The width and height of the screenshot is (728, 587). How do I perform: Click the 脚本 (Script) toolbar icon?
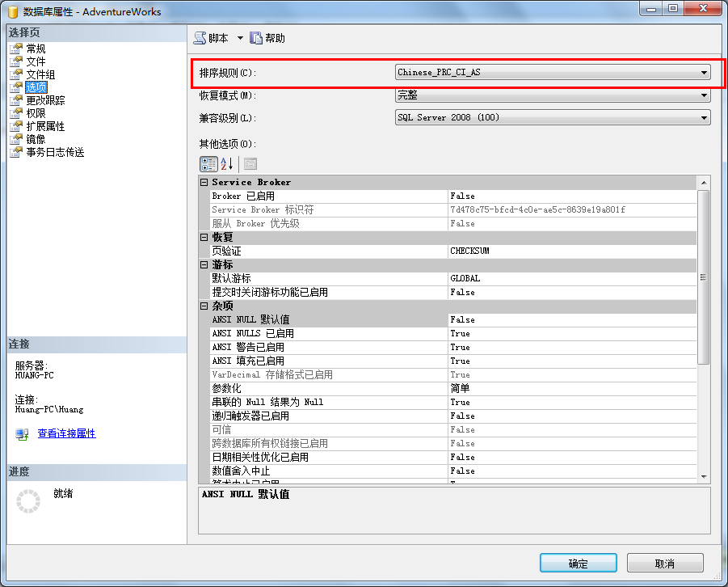coord(199,37)
